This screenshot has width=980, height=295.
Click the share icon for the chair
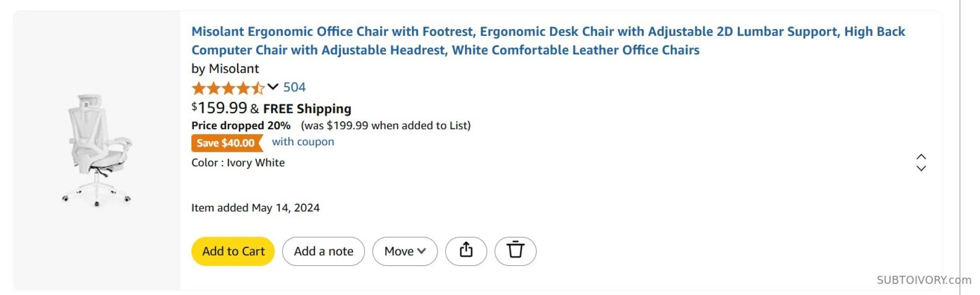point(465,251)
